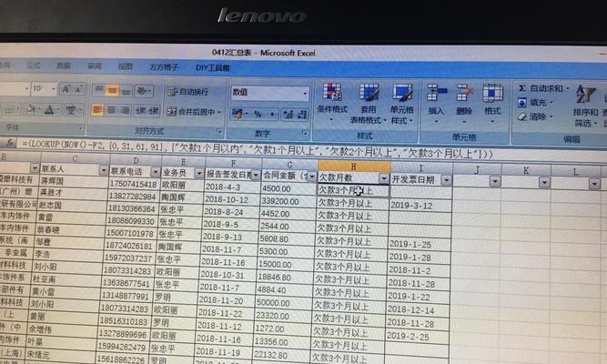Decrease the cell indent
607x364 pixels.
[140, 111]
